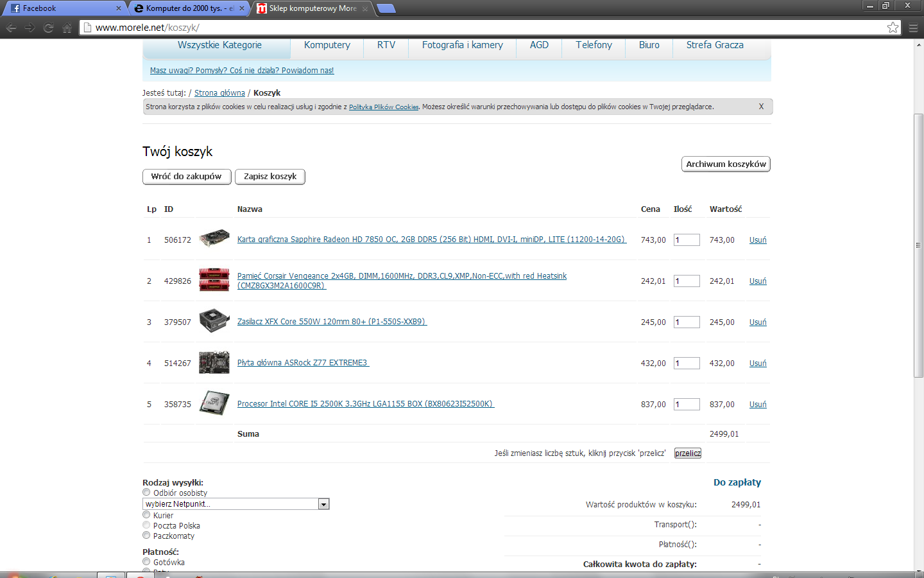Click the XFX Core 550W power supply thumbnail

[x=214, y=320]
